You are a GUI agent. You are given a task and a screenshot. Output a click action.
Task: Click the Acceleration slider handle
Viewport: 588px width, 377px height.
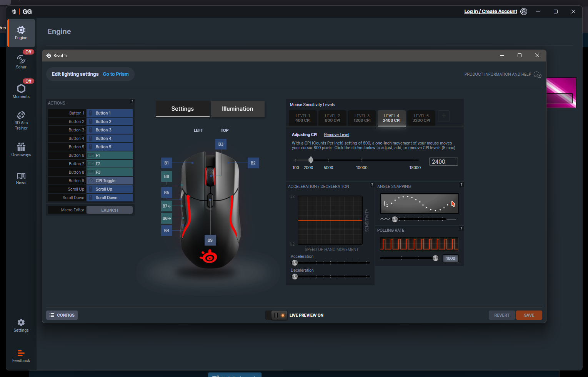295,263
